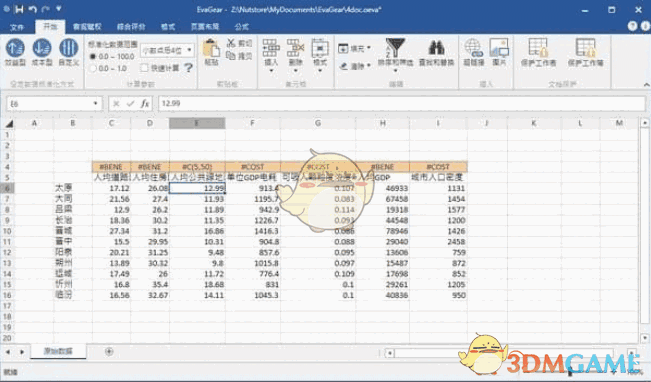Image resolution: width=651 pixels, height=382 pixels.
Task: Click row 6 header
Action: pos(7,188)
